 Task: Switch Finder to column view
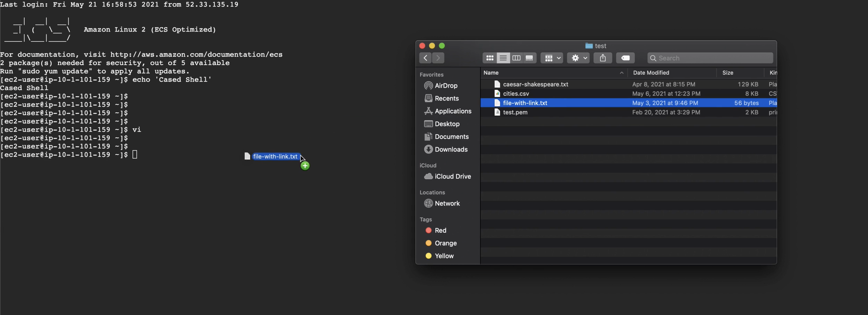click(x=516, y=58)
